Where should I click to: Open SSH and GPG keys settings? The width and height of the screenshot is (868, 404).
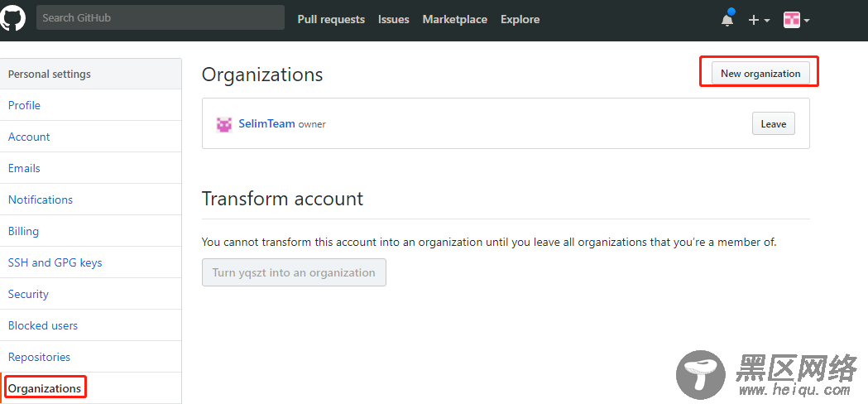(55, 262)
